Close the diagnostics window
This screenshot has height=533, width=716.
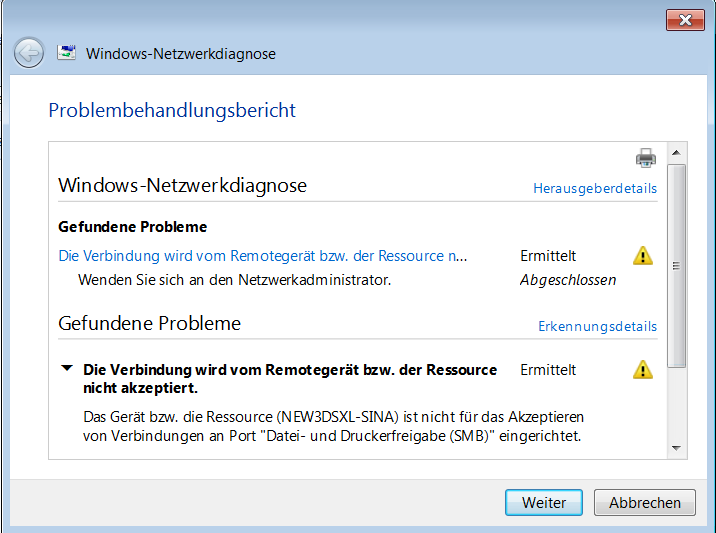point(685,20)
